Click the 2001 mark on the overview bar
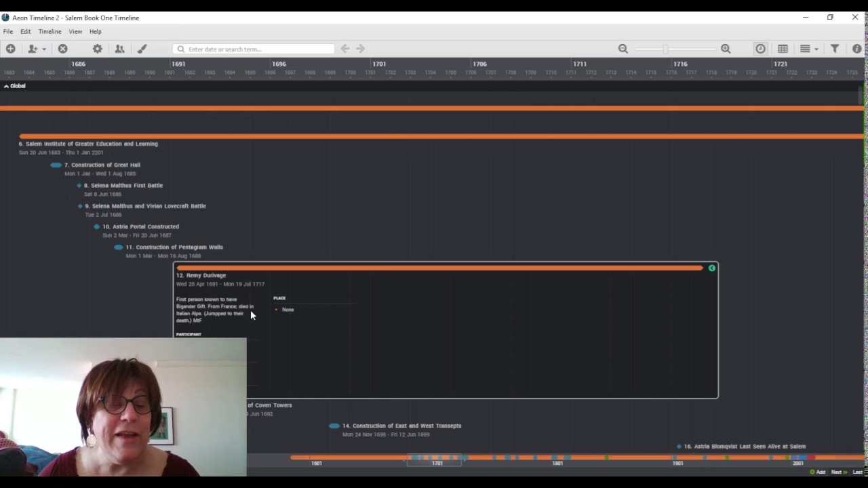The height and width of the screenshot is (488, 868). pyautogui.click(x=798, y=464)
